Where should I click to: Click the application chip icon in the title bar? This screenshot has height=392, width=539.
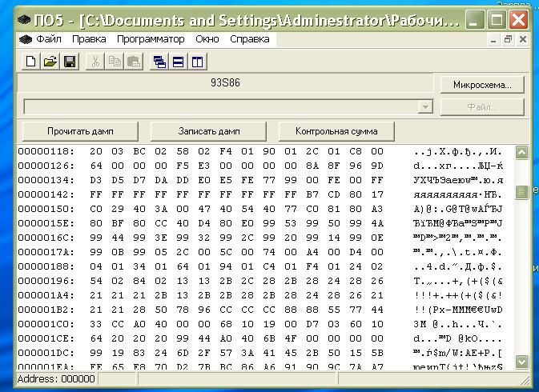(24, 20)
